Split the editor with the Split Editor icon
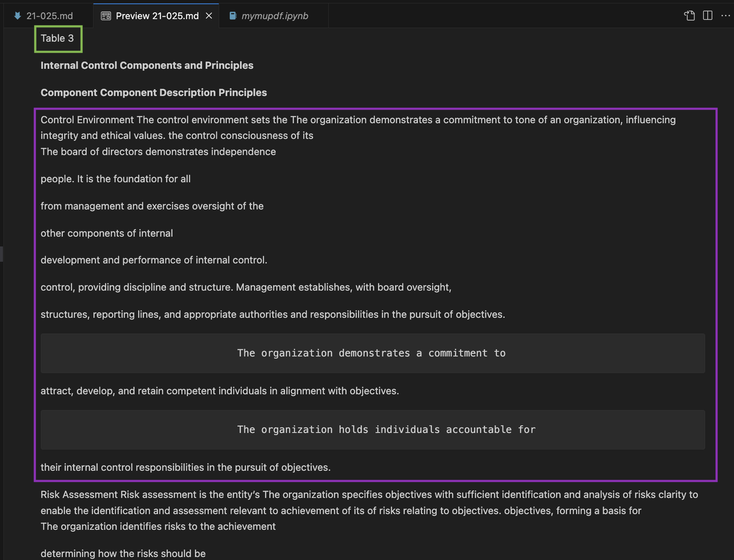734x560 pixels. point(707,15)
